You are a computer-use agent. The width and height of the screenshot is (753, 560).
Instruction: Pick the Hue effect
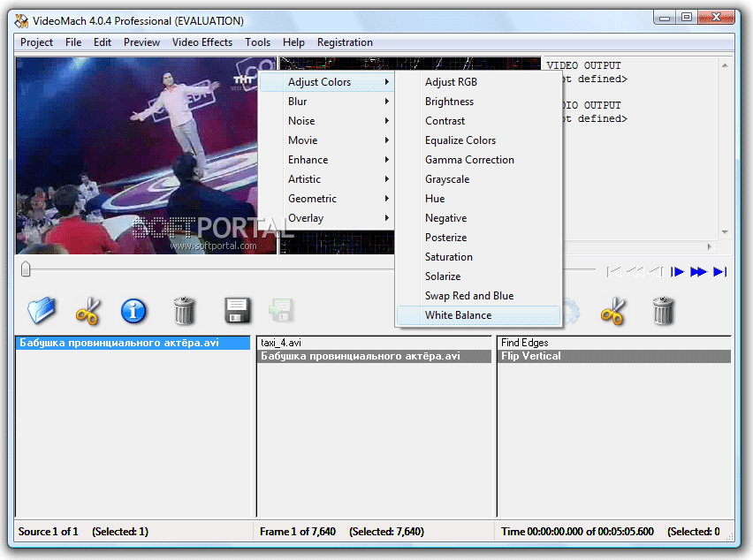pos(478,199)
